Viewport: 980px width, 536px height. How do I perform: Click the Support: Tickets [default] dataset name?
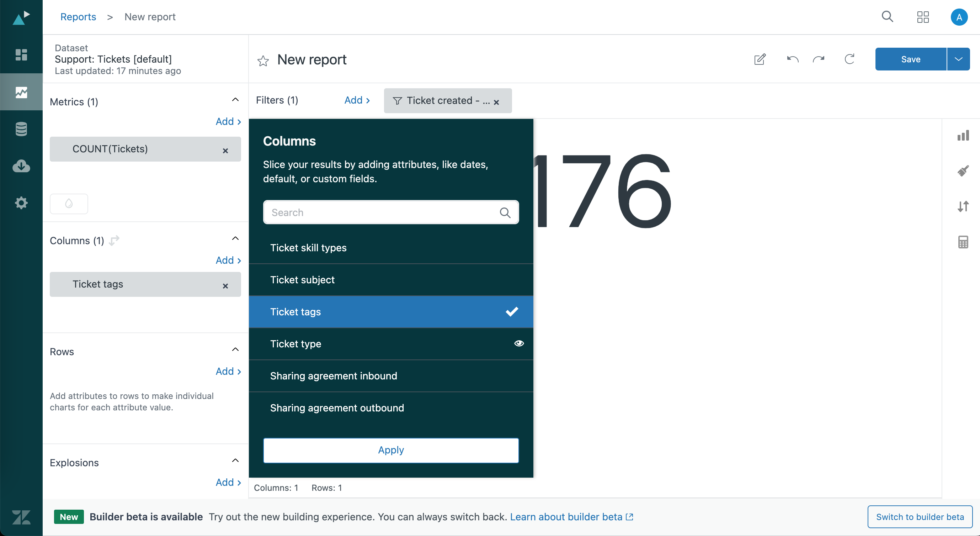tap(113, 59)
